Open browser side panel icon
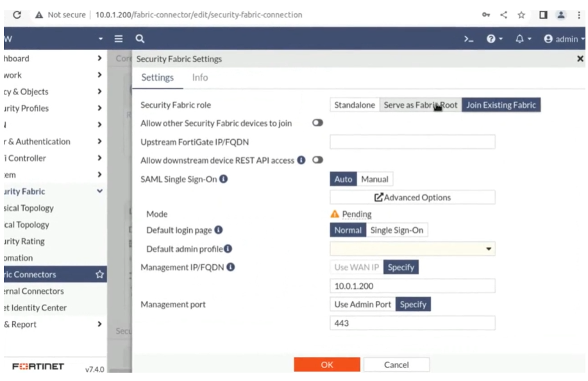This screenshot has width=588, height=381. pyautogui.click(x=543, y=15)
